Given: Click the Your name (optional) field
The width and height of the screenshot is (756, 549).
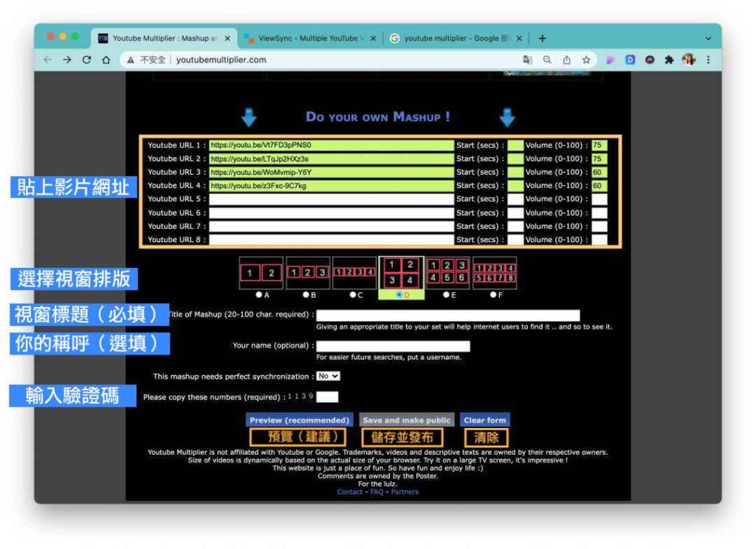Looking at the screenshot, I should (393, 346).
